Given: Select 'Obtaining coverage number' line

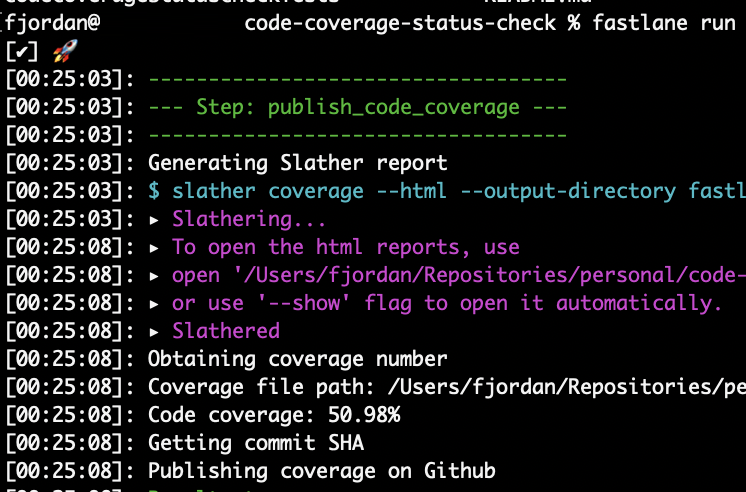Looking at the screenshot, I should coord(298,359).
